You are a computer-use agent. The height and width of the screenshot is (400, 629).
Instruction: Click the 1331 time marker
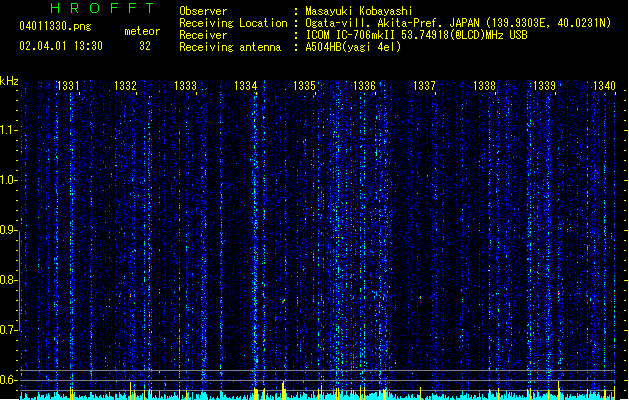[x=68, y=86]
